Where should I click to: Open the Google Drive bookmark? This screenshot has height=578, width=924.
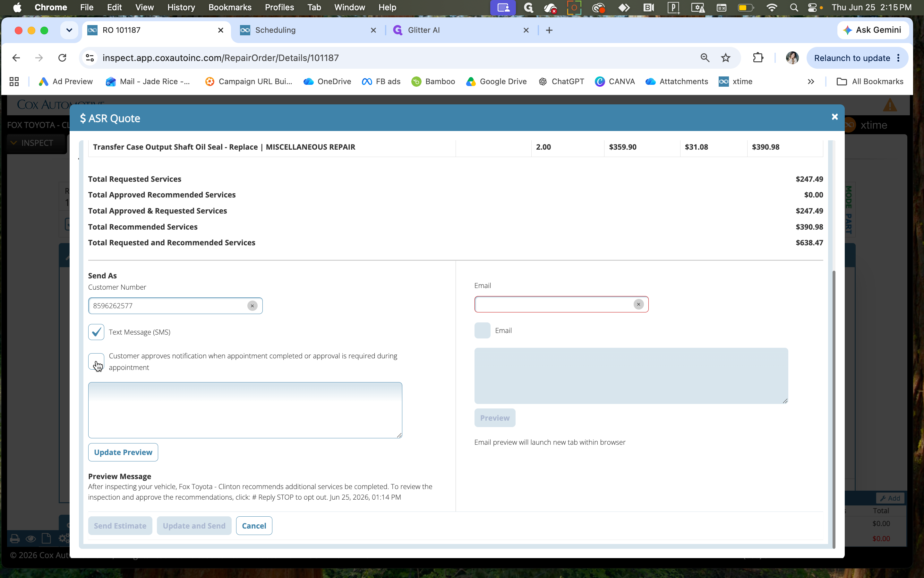click(496, 82)
